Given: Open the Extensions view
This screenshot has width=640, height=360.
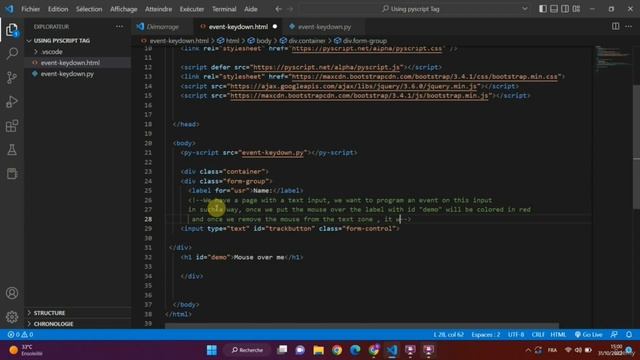Looking at the screenshot, I should click(12, 126).
